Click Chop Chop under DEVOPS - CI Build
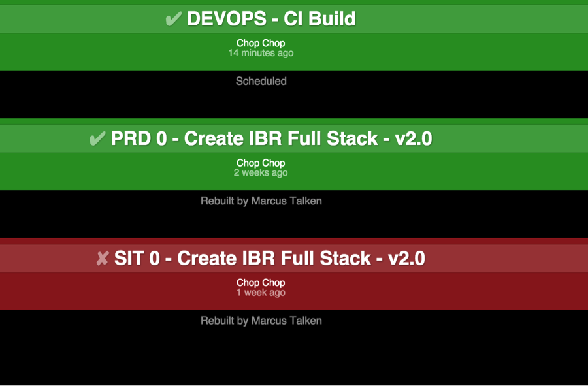Viewport: 588px width, 386px height. tap(261, 43)
